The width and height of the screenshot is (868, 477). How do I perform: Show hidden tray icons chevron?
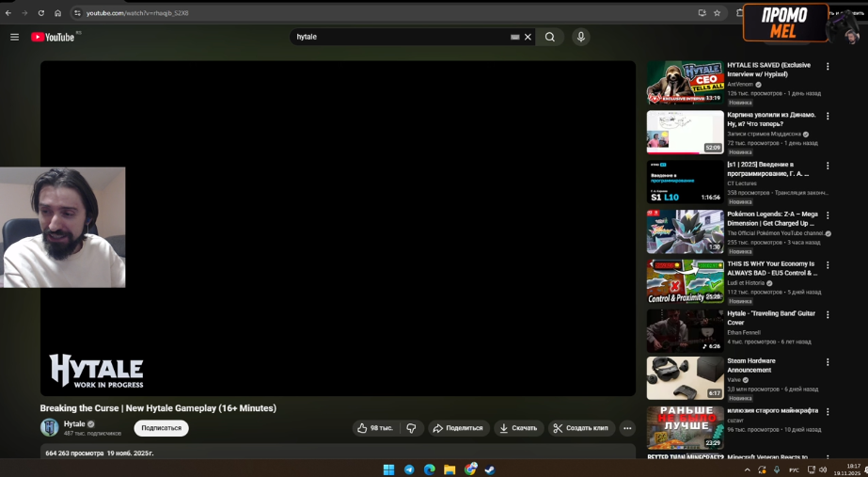747,469
